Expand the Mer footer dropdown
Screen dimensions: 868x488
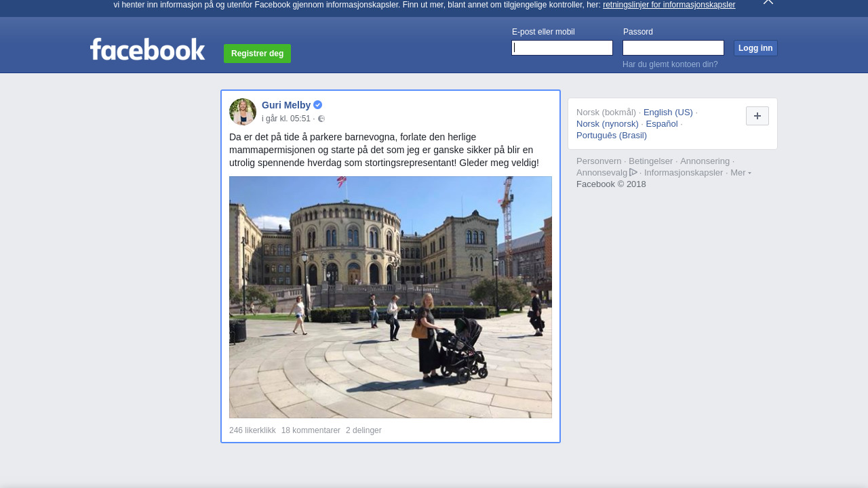[x=741, y=172]
